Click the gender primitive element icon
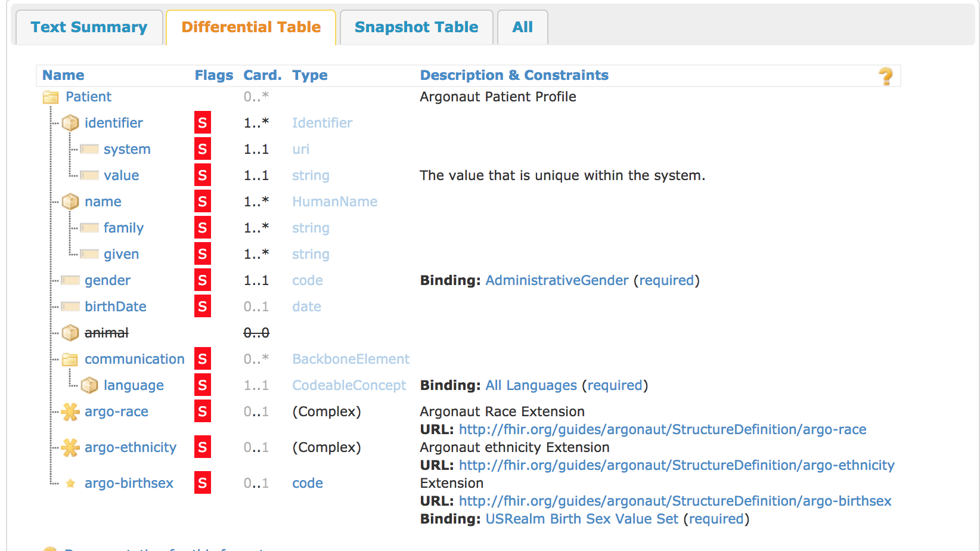The image size is (980, 551). tap(70, 280)
